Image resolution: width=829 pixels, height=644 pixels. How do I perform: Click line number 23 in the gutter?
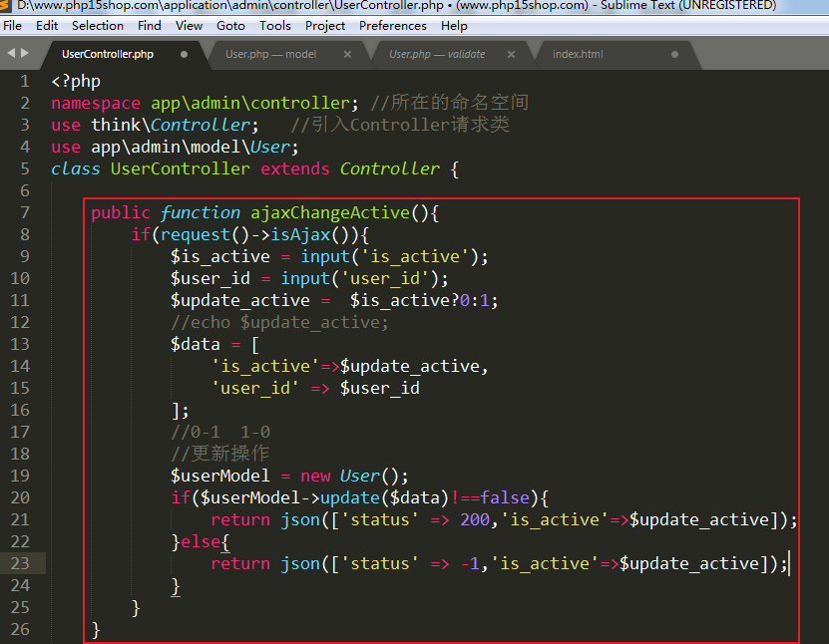[20, 563]
